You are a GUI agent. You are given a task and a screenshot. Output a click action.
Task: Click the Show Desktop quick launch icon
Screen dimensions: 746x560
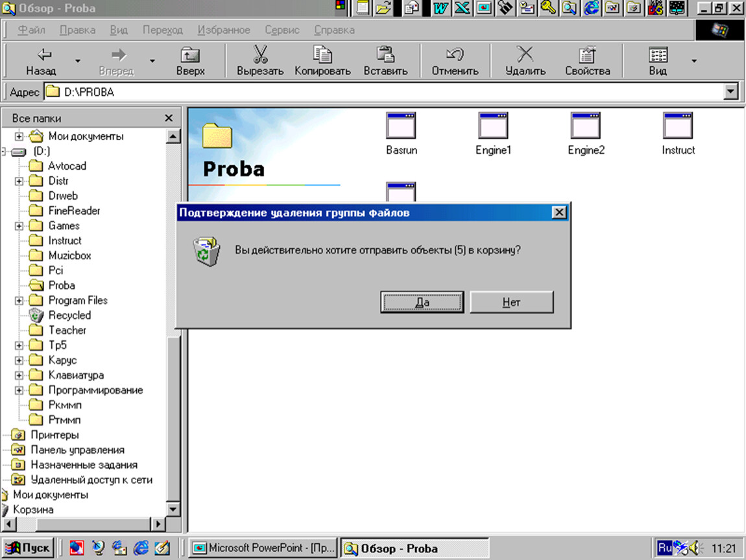click(x=162, y=548)
